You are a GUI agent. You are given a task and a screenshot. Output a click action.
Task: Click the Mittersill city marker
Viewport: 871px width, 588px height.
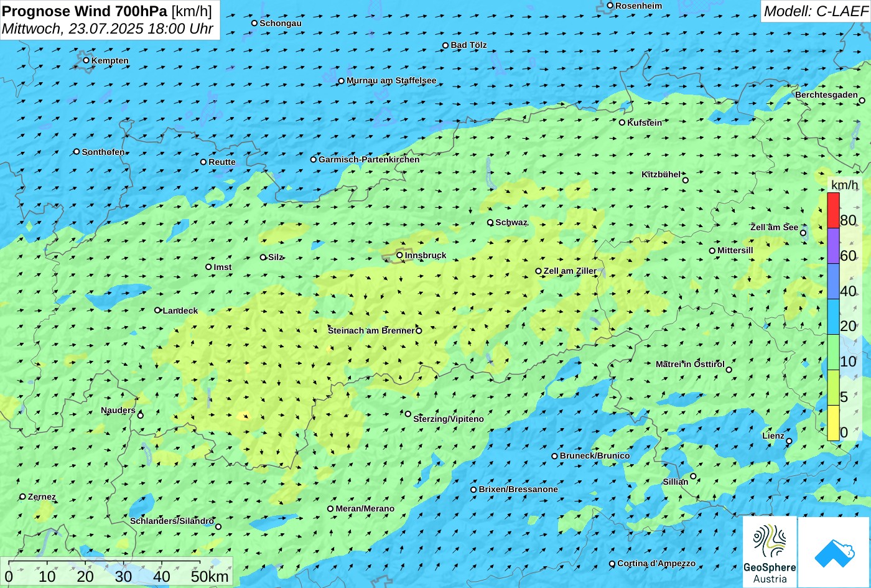[x=712, y=251]
